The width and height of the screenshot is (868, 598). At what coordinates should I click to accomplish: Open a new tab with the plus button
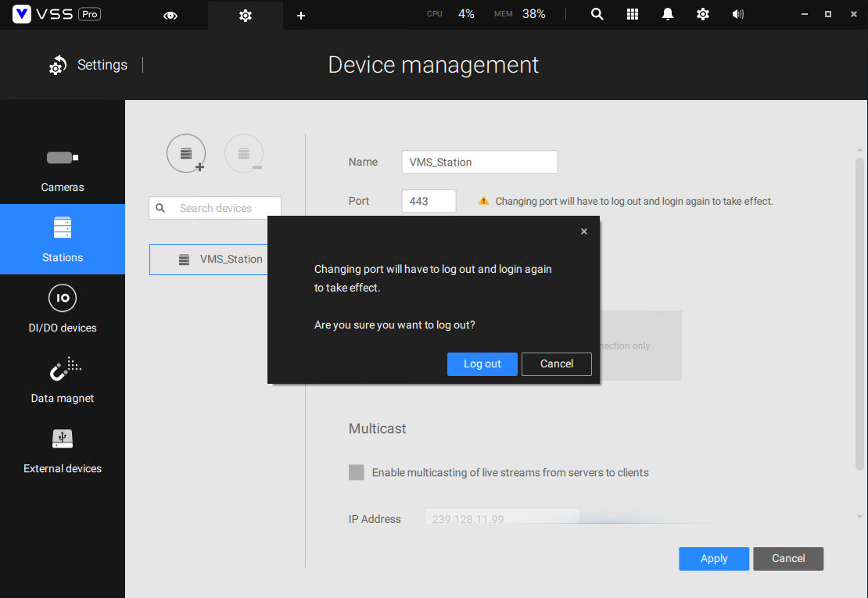pyautogui.click(x=300, y=14)
